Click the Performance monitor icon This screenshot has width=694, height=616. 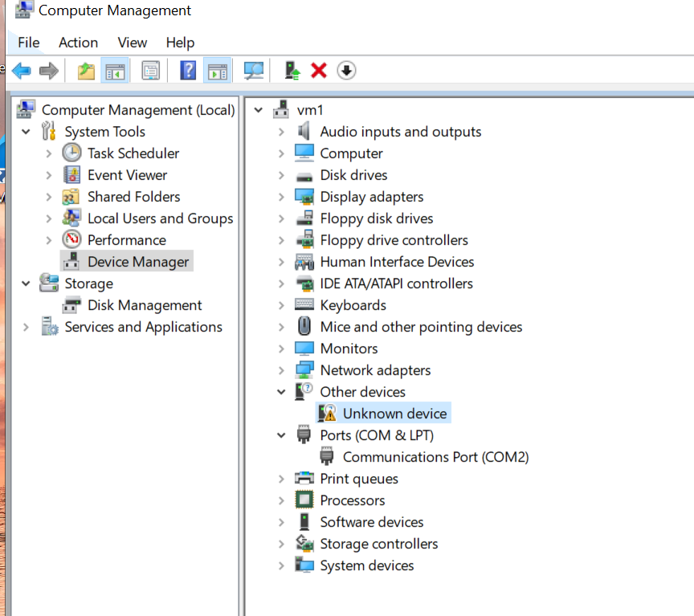[71, 240]
